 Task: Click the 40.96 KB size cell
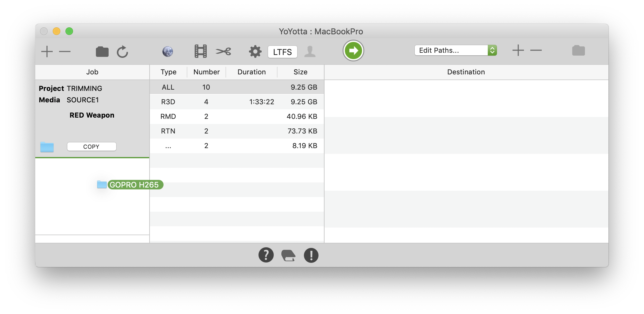click(x=302, y=116)
